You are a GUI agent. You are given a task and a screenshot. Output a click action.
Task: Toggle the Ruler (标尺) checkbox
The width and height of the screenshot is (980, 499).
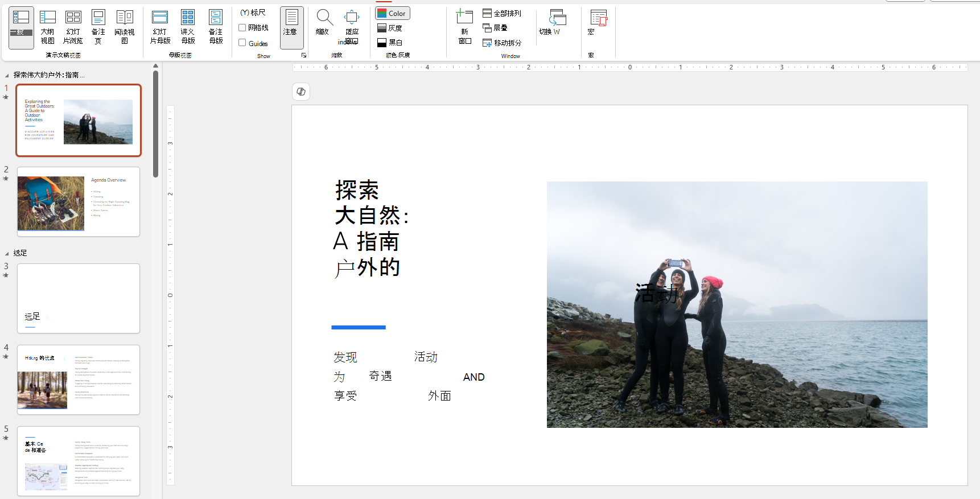click(x=245, y=13)
